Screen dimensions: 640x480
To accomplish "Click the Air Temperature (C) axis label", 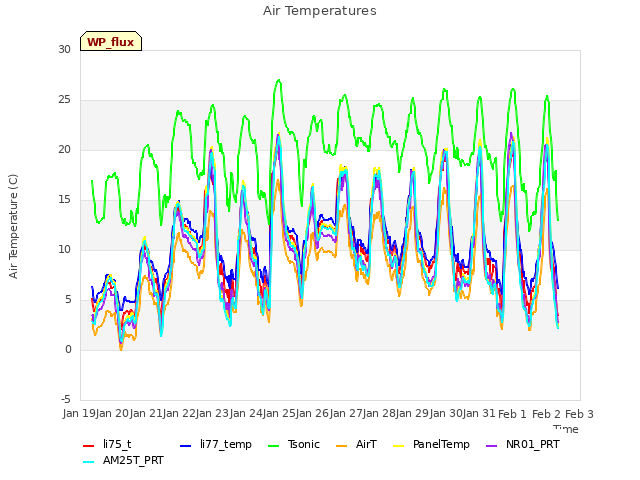I will (13, 227).
